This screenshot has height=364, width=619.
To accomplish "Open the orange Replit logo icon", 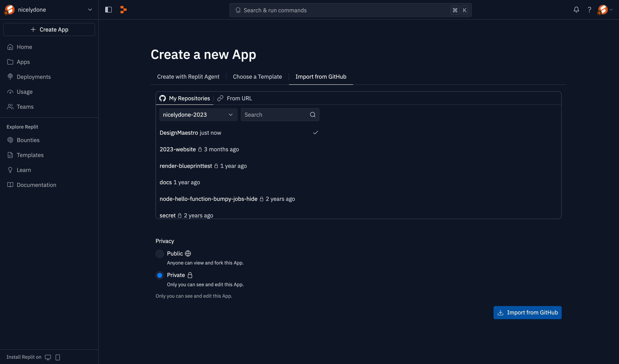I will point(124,10).
